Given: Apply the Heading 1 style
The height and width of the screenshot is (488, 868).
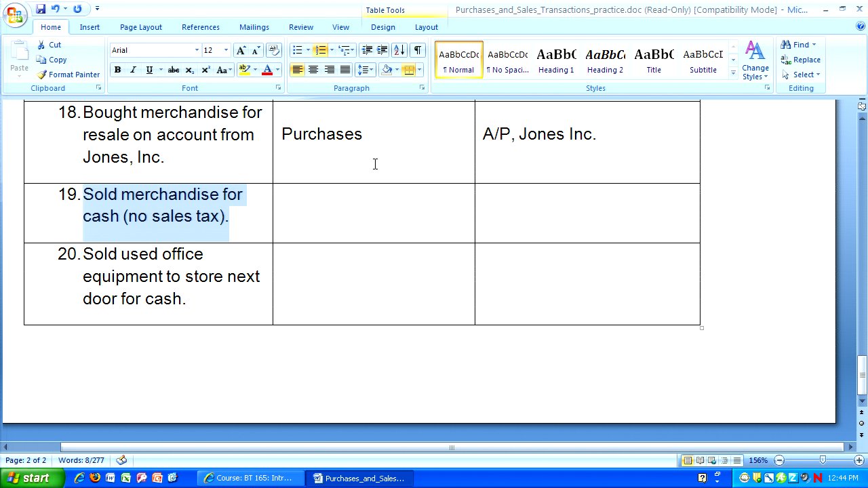Looking at the screenshot, I should point(556,60).
